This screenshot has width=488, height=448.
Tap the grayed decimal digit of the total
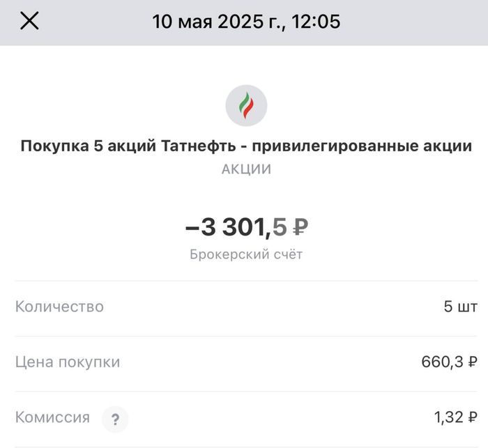pos(280,226)
